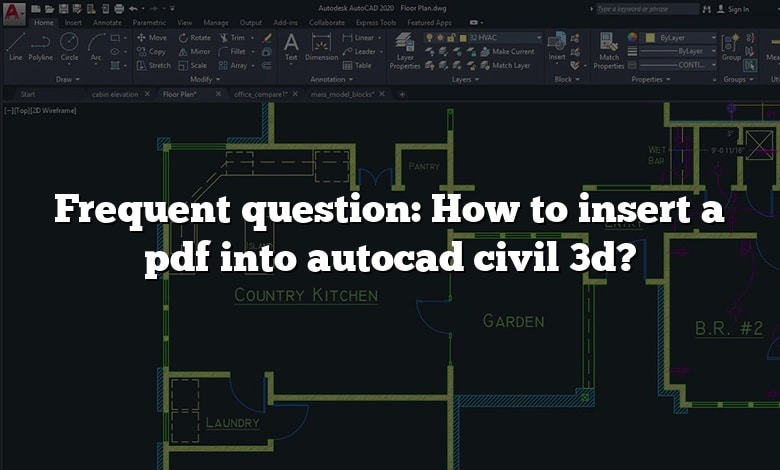This screenshot has width=780, height=470.
Task: Switch to the cabin elevation drawing tab
Action: (x=115, y=94)
